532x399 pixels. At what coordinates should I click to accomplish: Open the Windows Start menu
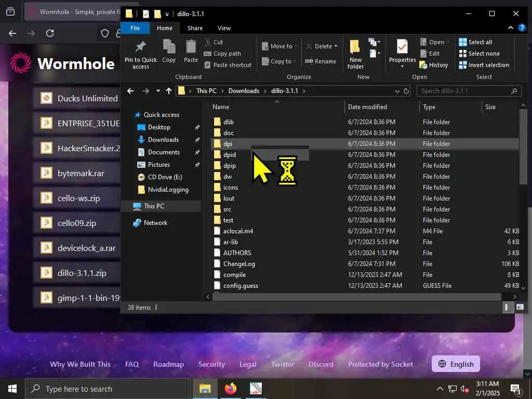12,389
